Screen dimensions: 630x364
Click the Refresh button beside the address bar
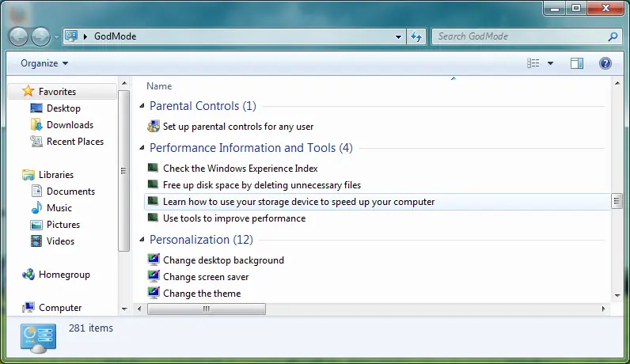(x=416, y=36)
